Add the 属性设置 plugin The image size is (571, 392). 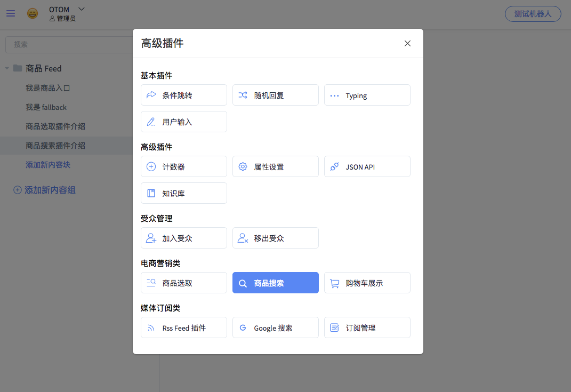click(276, 166)
